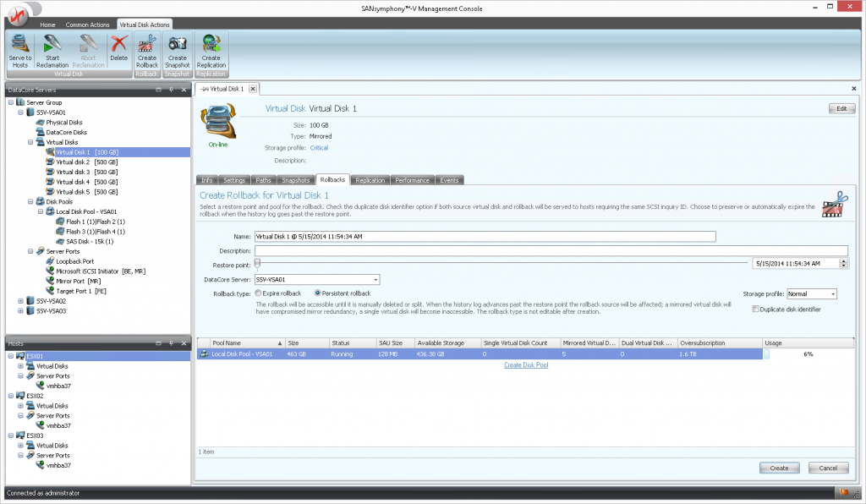Switch to the Snapshots tab
Image resolution: width=866 pixels, height=504 pixels.
click(295, 180)
